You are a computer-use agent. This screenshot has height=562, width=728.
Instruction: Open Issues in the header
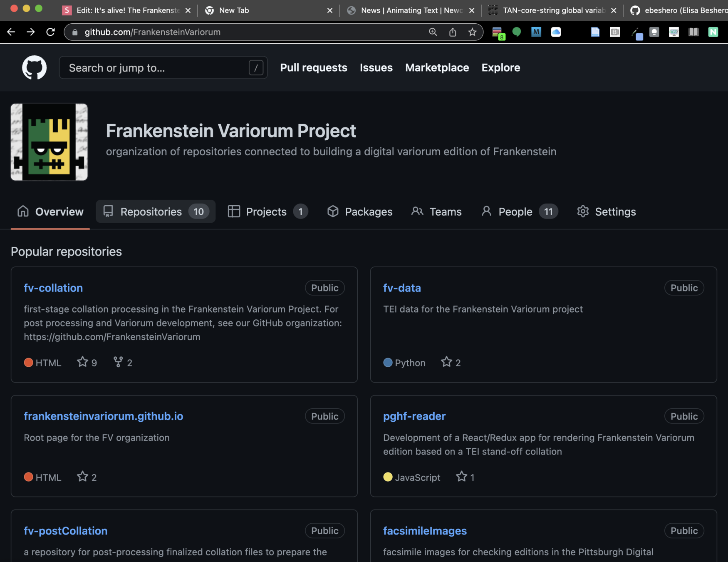click(376, 67)
